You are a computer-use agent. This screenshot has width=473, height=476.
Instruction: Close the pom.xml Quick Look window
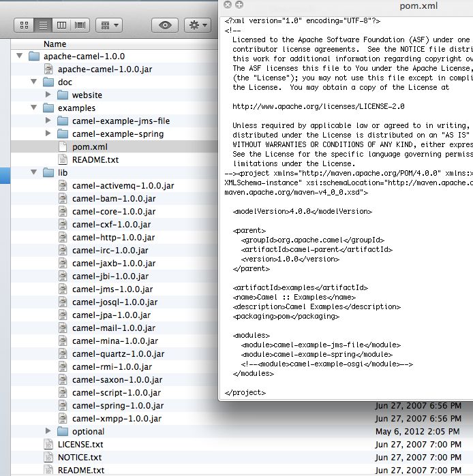click(x=228, y=4)
